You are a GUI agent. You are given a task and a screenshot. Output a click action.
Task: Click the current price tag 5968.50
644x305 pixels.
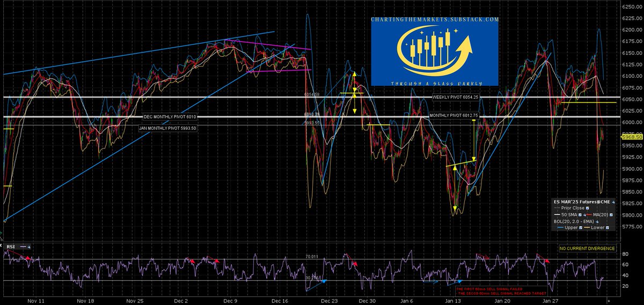click(632, 137)
